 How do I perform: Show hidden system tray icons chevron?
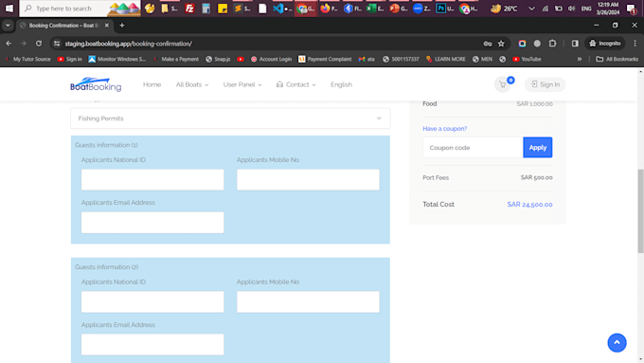click(x=531, y=9)
